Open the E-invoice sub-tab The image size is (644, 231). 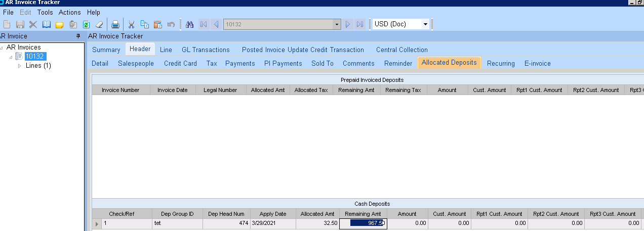click(x=537, y=63)
